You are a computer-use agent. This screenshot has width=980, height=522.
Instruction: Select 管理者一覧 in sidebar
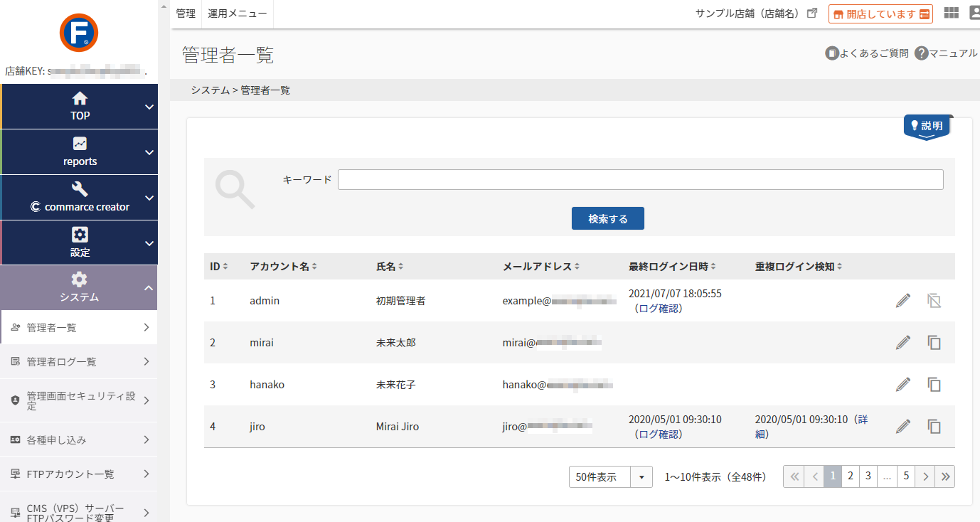point(79,328)
